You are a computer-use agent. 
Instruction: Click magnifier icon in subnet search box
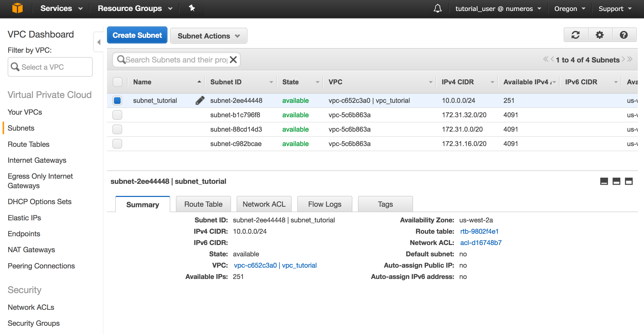tap(121, 60)
